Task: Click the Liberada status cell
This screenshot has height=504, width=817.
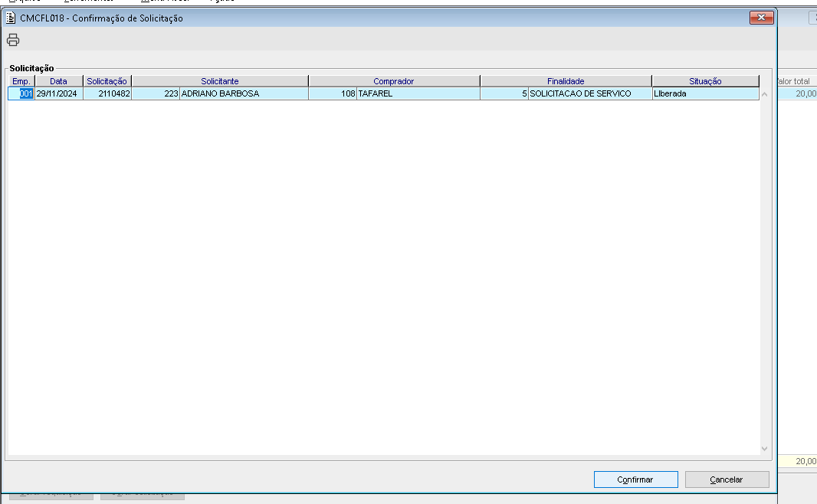Action: pos(705,94)
